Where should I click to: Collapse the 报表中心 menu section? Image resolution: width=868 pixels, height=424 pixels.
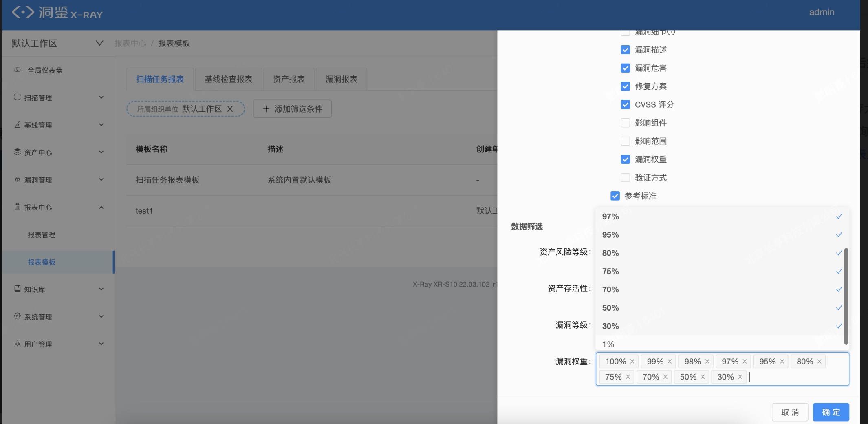click(x=101, y=207)
